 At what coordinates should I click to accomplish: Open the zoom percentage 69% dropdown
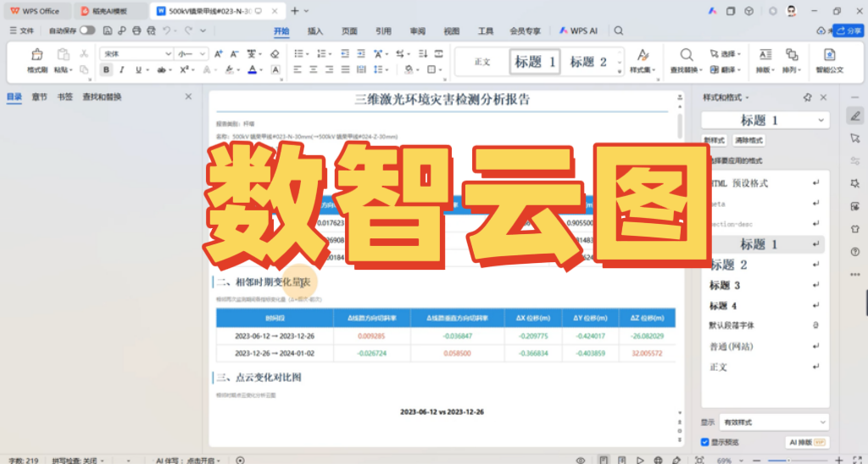coord(739,460)
